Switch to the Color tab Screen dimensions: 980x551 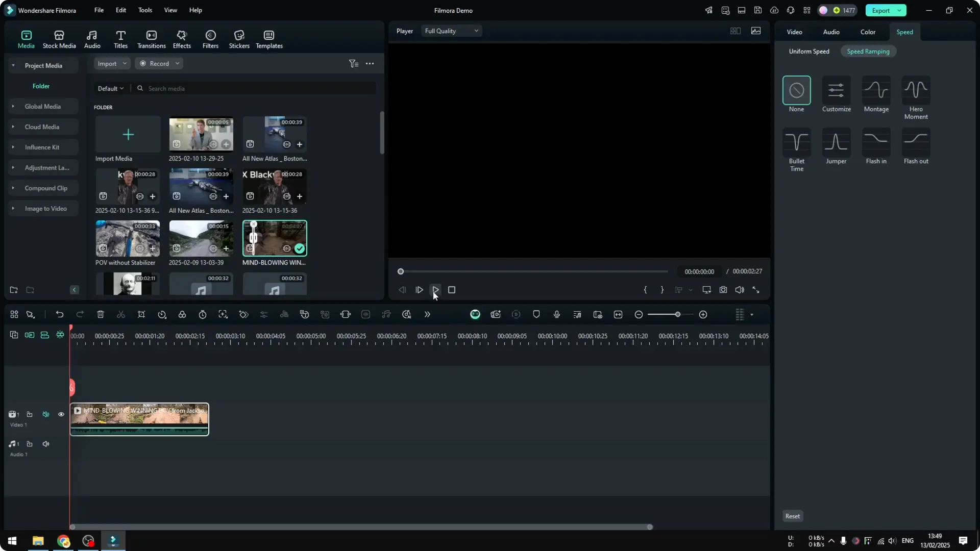867,32
